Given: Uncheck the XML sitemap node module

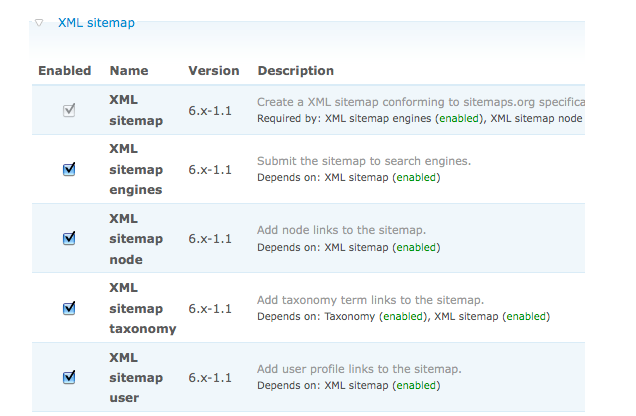Looking at the screenshot, I should click(x=69, y=238).
